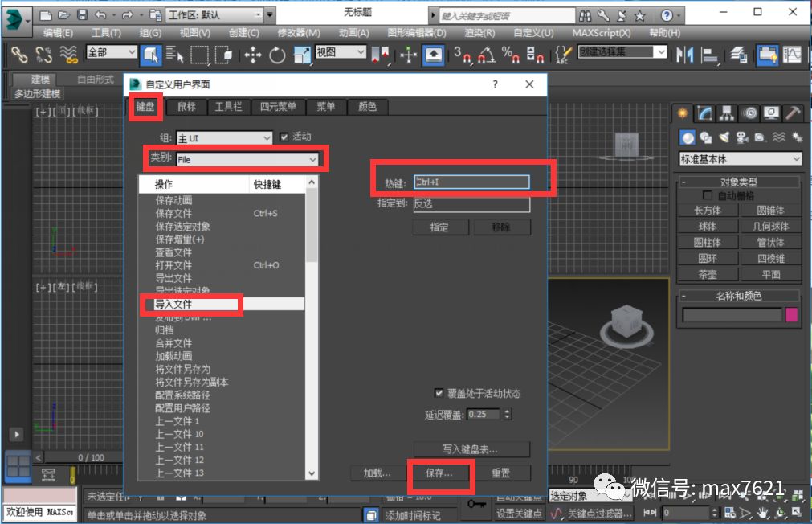
Task: Open the 类别 File dropdown
Action: point(247,159)
